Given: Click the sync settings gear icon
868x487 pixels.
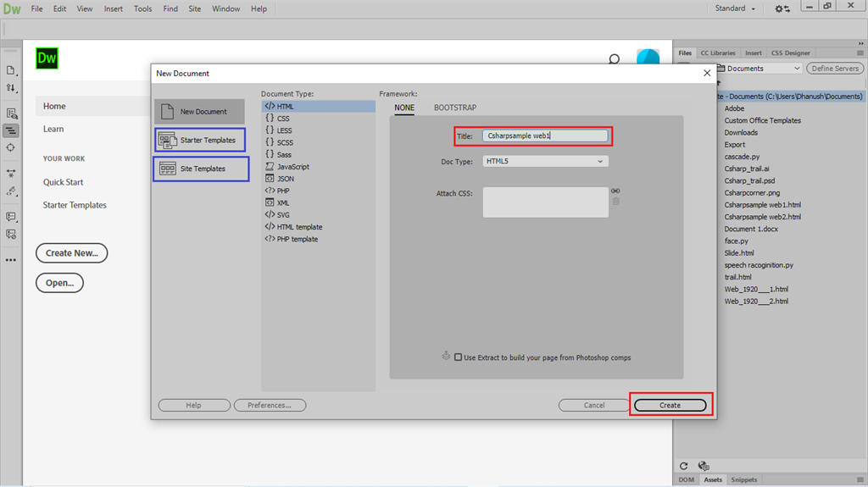Looking at the screenshot, I should (x=782, y=8).
